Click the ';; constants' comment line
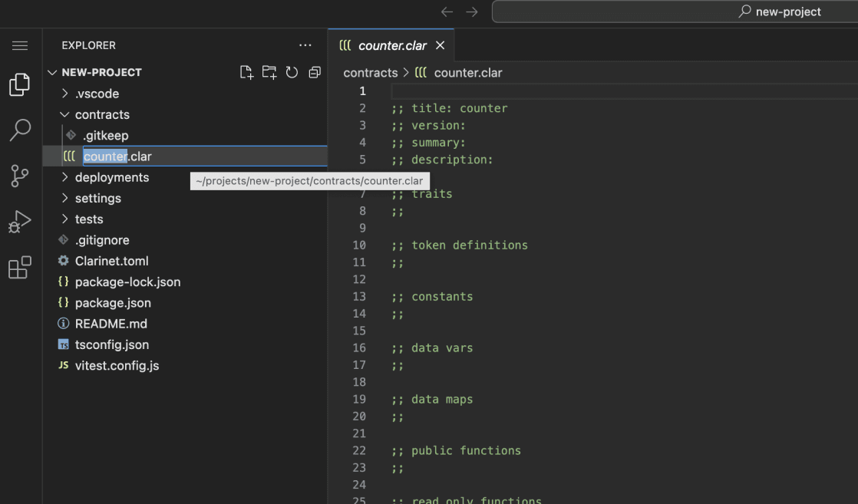 (x=432, y=297)
